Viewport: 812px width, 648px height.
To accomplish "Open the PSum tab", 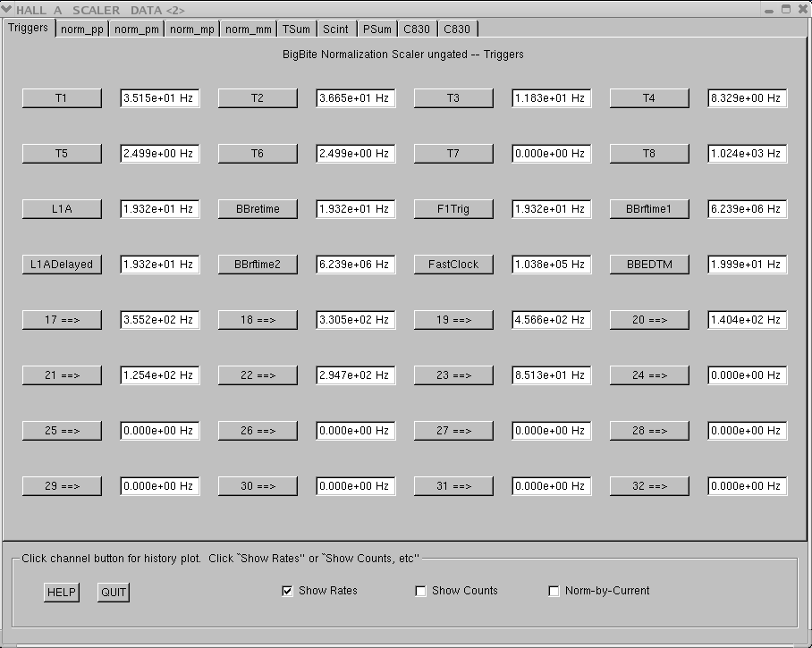I will (x=377, y=29).
